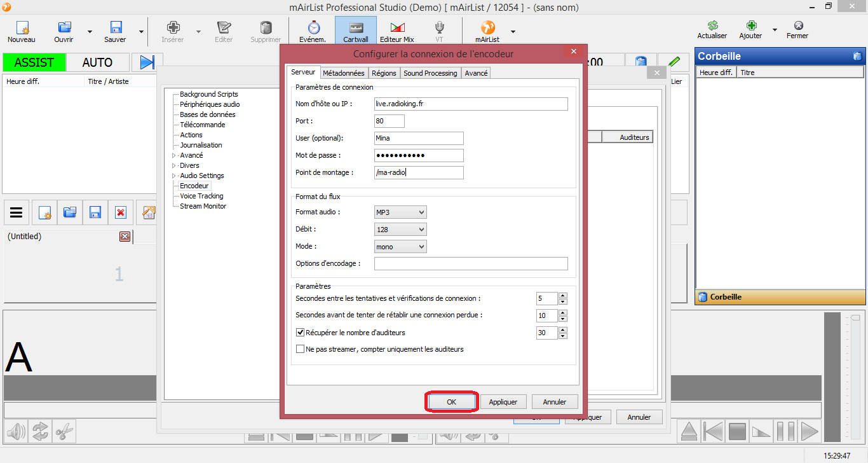Open the Format audio MP3 dropdown
The width and height of the screenshot is (868, 463).
click(x=400, y=212)
